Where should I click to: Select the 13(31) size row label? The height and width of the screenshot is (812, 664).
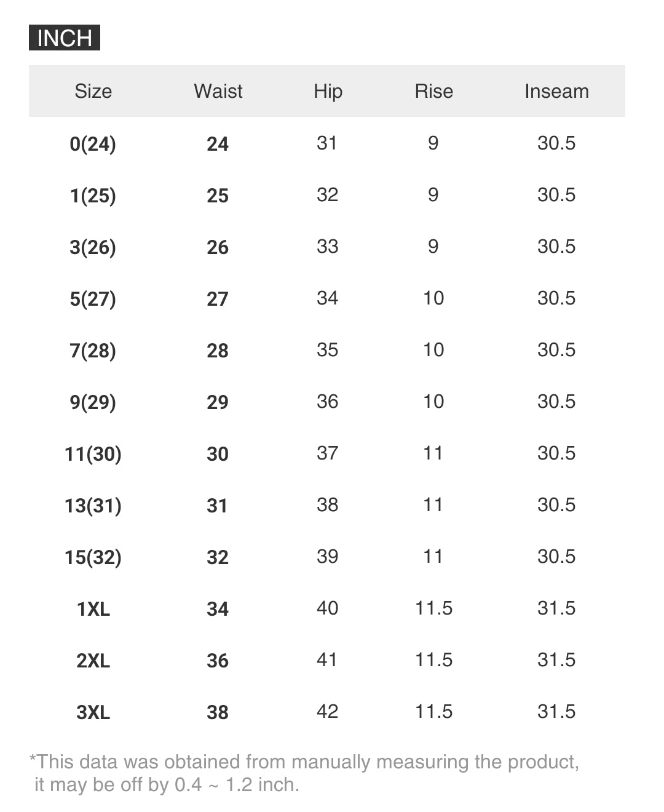click(93, 506)
